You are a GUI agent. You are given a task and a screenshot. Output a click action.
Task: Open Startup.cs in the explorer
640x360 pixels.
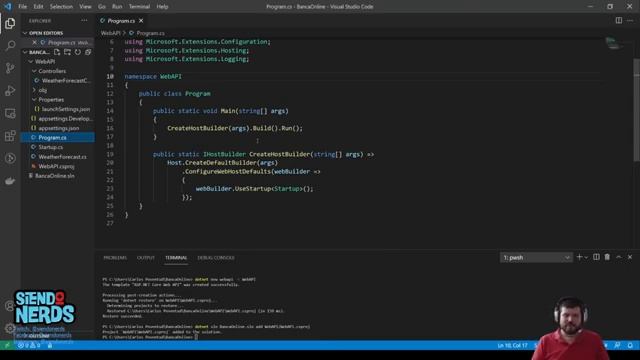51,147
